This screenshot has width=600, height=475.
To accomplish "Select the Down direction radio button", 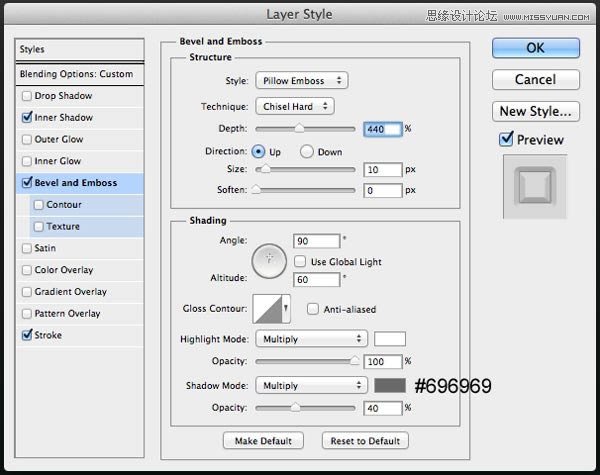I will point(307,152).
